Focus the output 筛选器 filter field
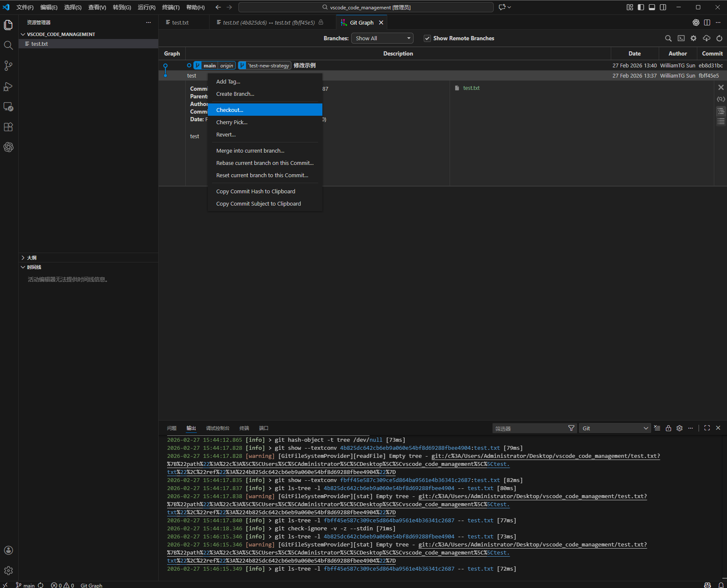The image size is (727, 588). (530, 428)
